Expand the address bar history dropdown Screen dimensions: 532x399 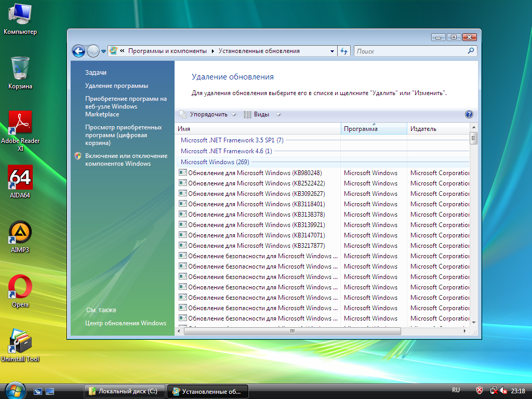(x=332, y=51)
